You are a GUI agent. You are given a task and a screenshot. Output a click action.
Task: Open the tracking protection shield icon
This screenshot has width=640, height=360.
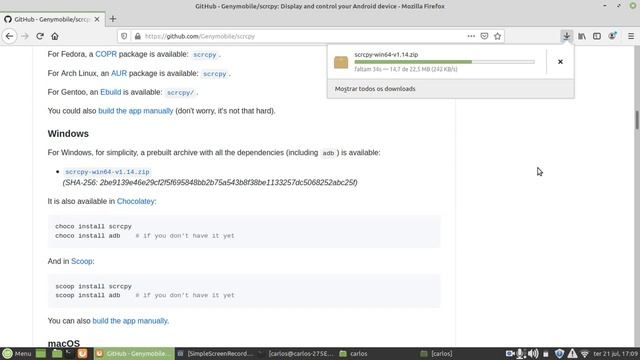pos(124,36)
